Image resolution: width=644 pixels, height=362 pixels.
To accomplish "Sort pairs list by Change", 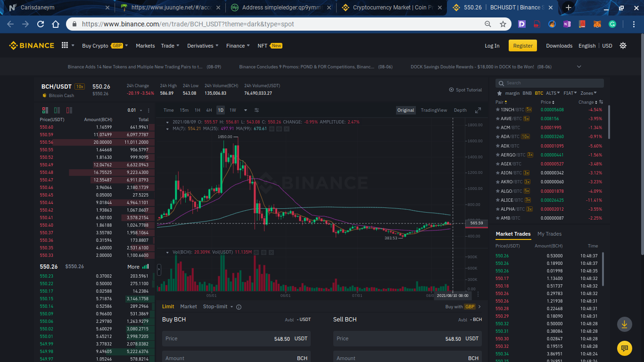I will (x=588, y=102).
